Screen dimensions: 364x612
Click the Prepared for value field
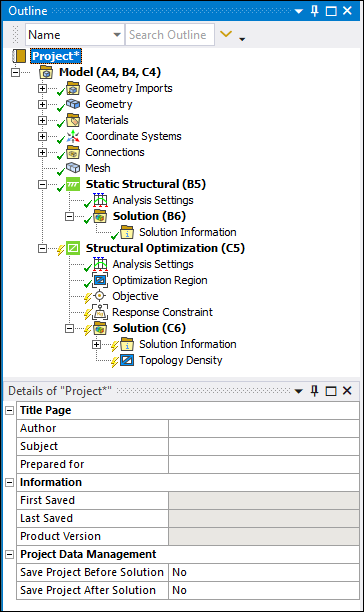264,464
